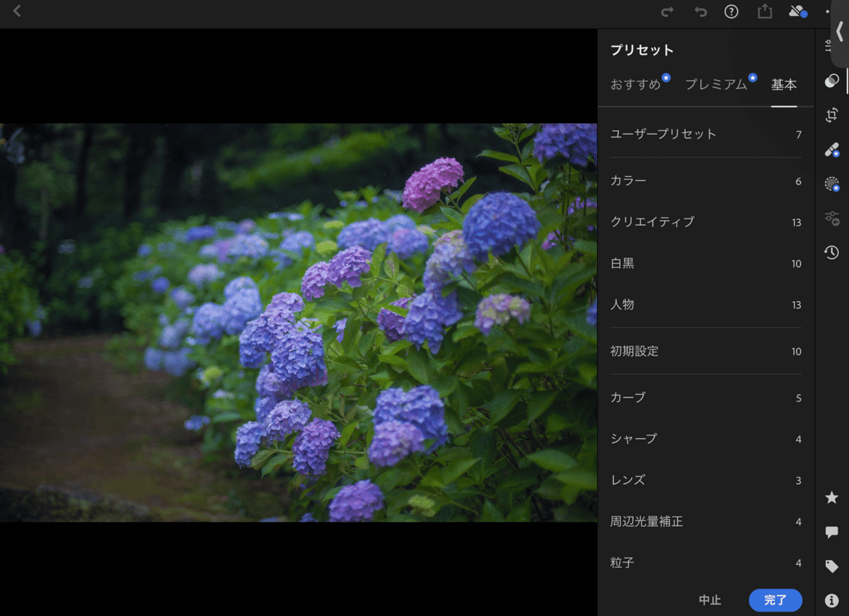Click the プリセット panel title

click(642, 50)
